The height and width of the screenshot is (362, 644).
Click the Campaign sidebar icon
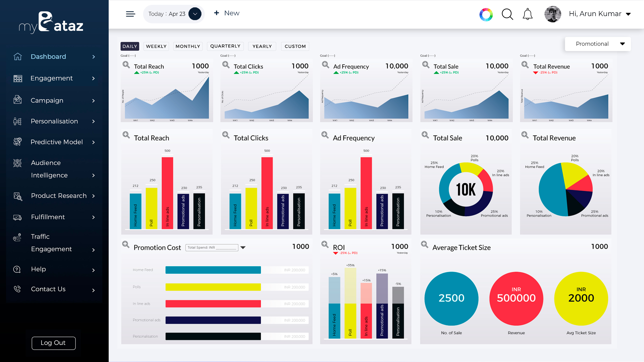(17, 100)
